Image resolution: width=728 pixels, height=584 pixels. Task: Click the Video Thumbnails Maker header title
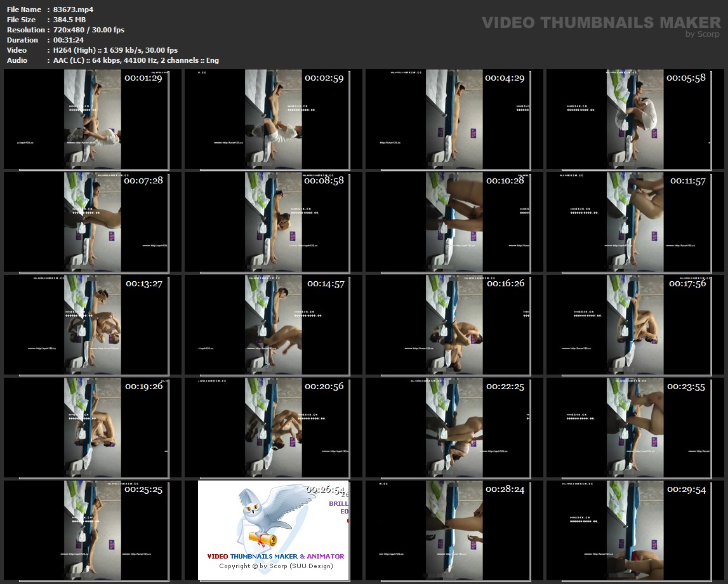[601, 23]
